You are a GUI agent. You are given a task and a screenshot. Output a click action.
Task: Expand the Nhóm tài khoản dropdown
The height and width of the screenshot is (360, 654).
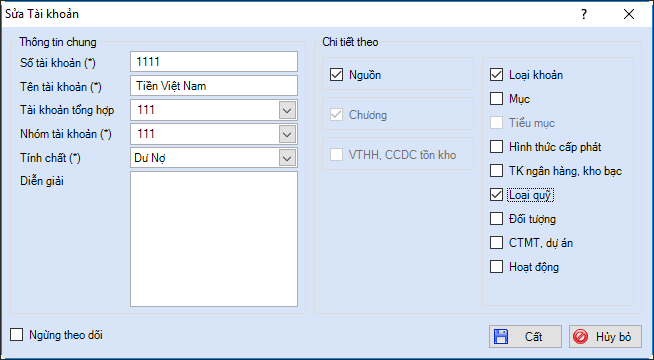coord(287,134)
